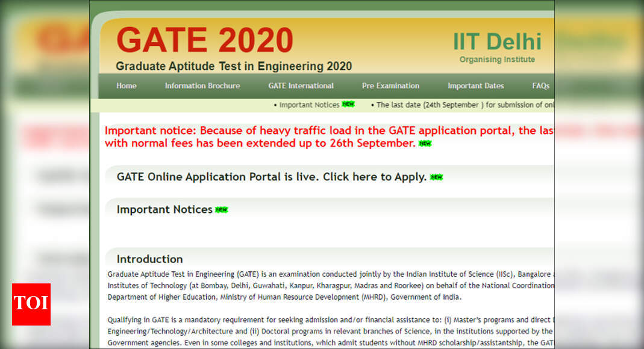644x349 pixels.
Task: Click the NEW icon beside ticker's Important Notices
Action: pyautogui.click(x=348, y=104)
